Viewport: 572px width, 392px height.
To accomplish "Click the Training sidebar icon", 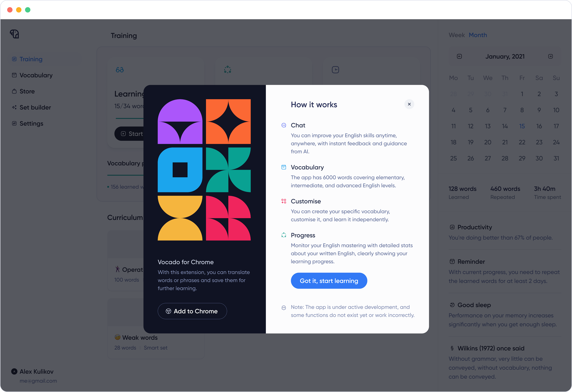I will 14,59.
